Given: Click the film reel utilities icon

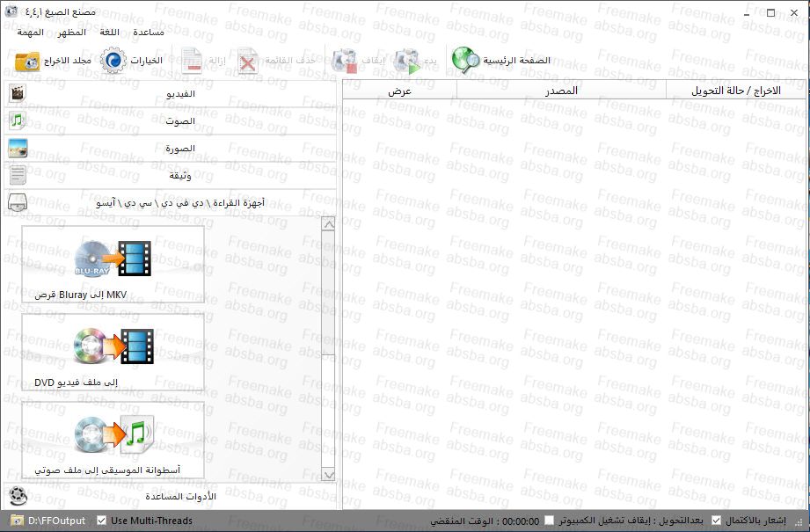Looking at the screenshot, I should point(18,496).
